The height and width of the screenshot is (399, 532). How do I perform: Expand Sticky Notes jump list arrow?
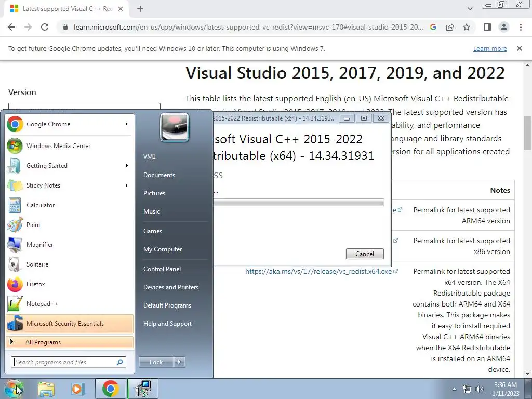click(x=127, y=185)
